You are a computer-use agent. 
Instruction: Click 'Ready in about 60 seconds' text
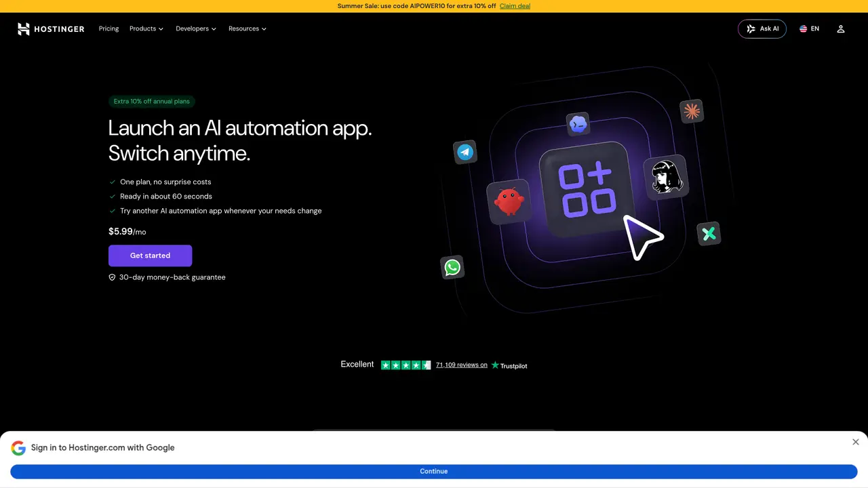(x=166, y=197)
